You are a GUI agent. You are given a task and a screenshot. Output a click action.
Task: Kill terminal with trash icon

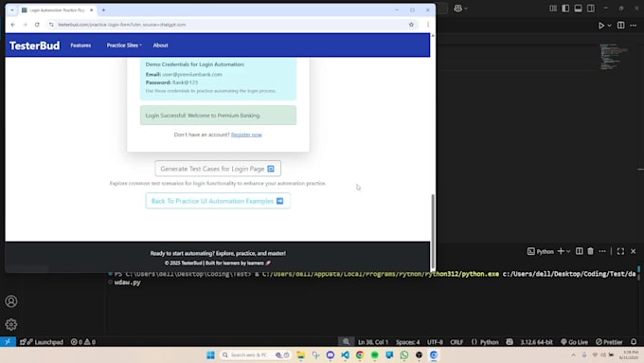(x=590, y=251)
